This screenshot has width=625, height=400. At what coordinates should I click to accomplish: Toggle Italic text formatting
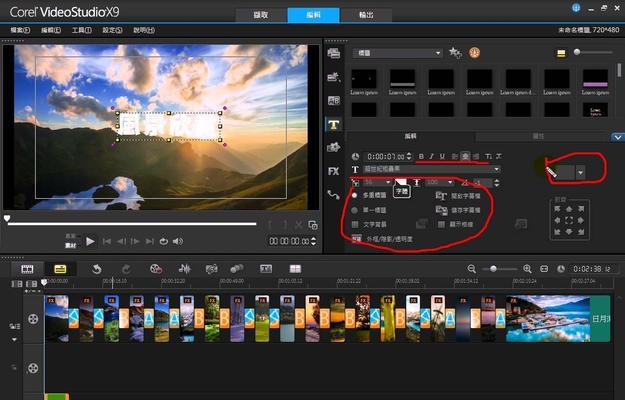coord(431,156)
